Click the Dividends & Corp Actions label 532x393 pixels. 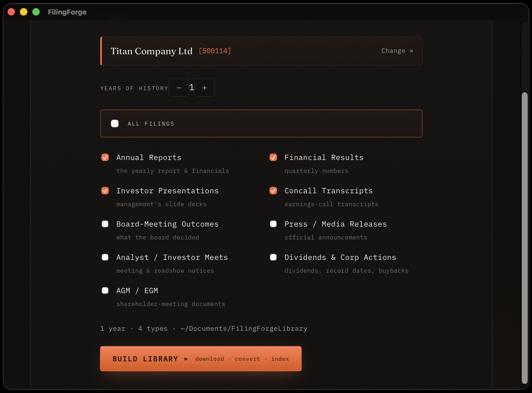(x=340, y=257)
